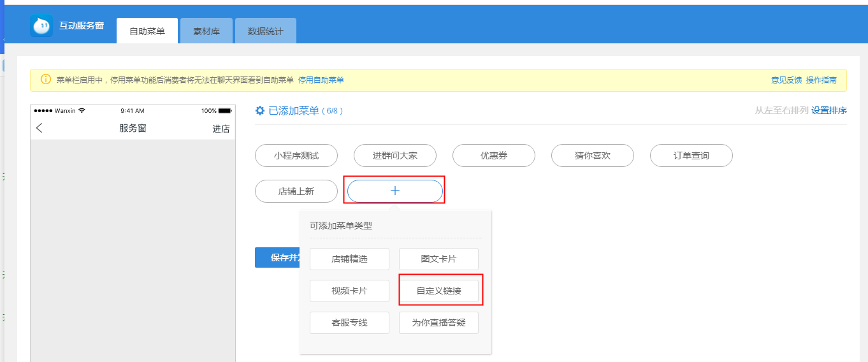Click the 设置排序 link
Viewport: 868px width, 362px height.
pos(829,110)
